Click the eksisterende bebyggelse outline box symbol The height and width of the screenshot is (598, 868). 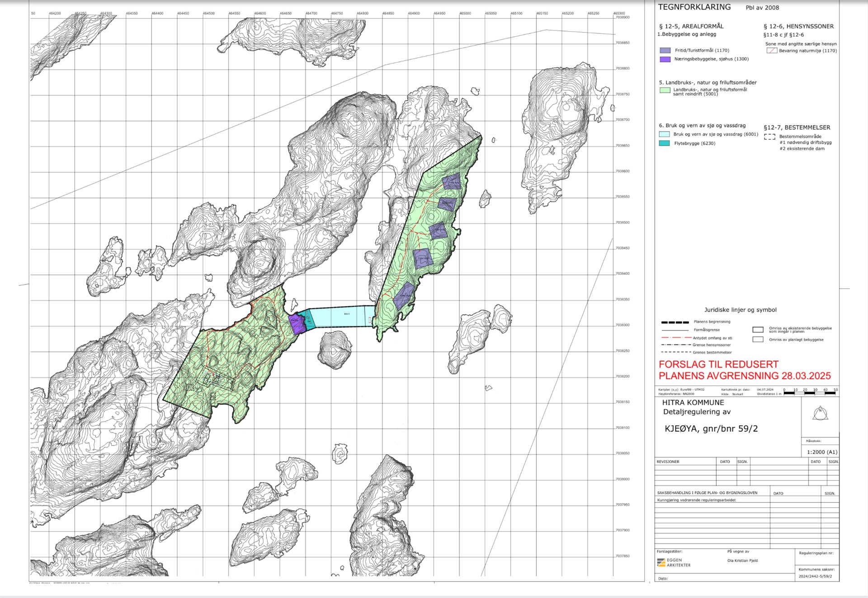tap(758, 329)
